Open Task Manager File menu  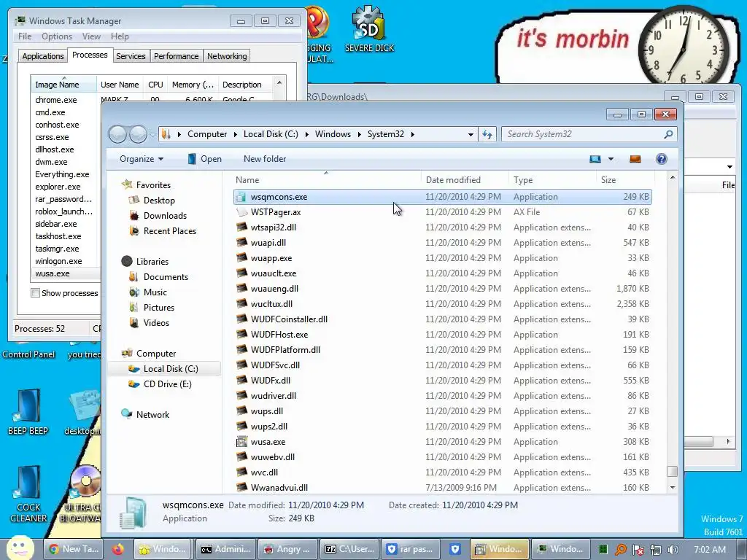point(25,36)
